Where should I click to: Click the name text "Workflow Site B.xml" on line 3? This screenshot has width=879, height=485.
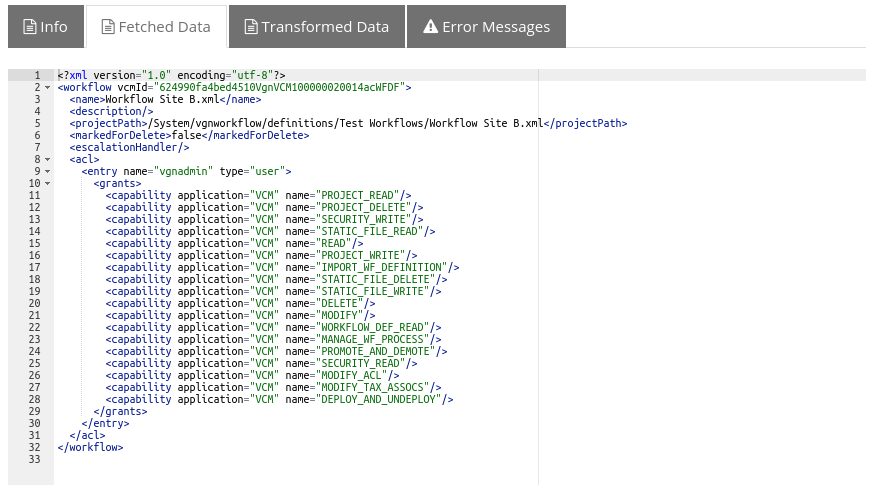(x=162, y=99)
